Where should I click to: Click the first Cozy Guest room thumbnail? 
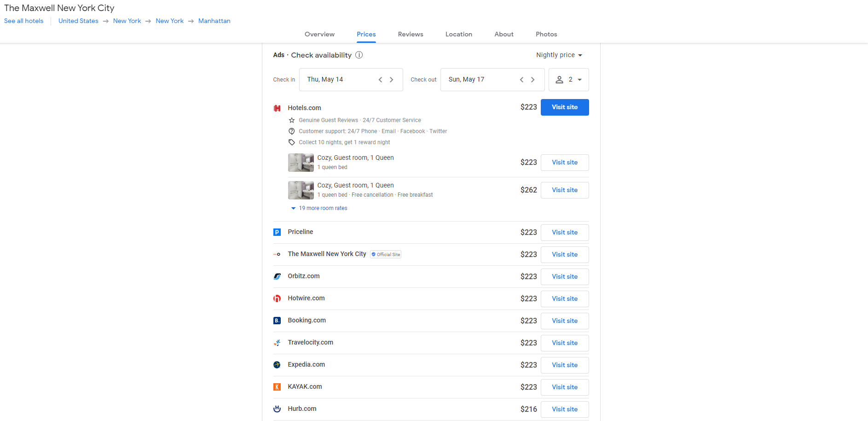[x=301, y=163]
